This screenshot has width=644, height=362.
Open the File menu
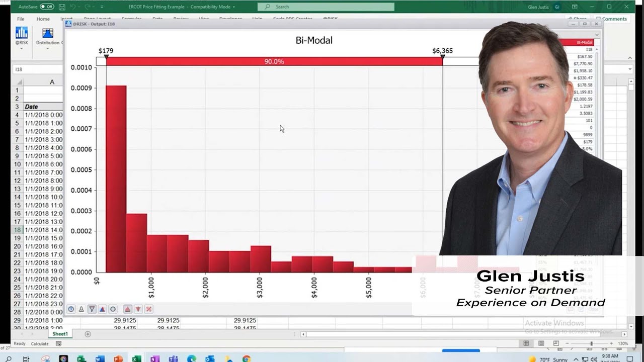pos(21,19)
